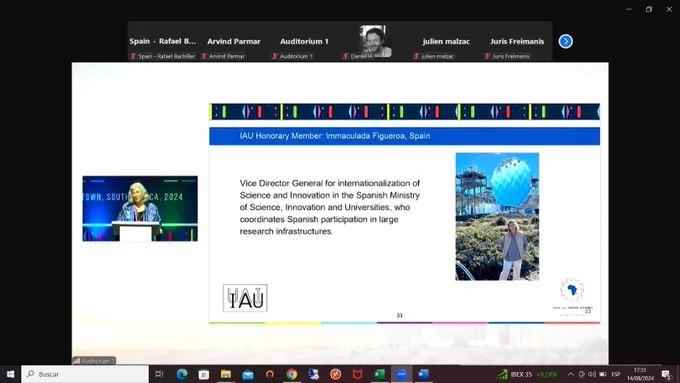Open the notification center icon

pyautogui.click(x=667, y=374)
